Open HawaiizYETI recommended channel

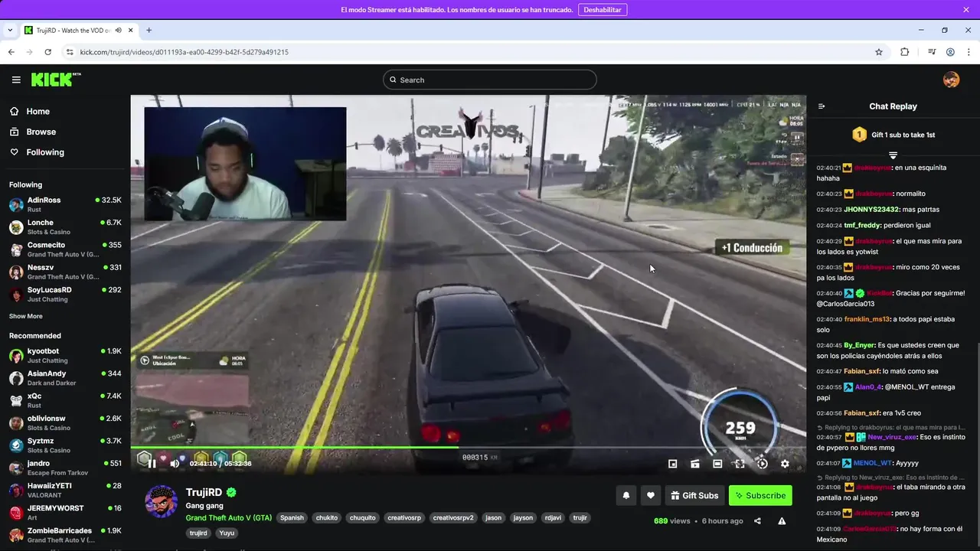[65, 491]
